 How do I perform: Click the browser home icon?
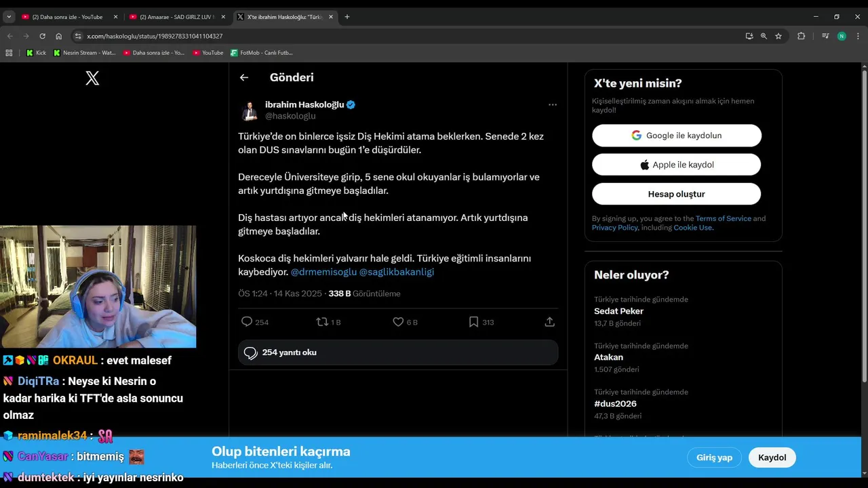pyautogui.click(x=58, y=36)
